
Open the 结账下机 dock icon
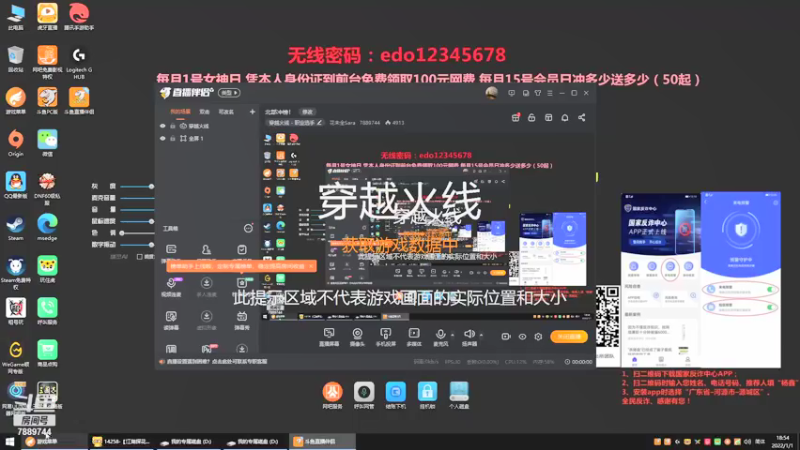(x=395, y=395)
